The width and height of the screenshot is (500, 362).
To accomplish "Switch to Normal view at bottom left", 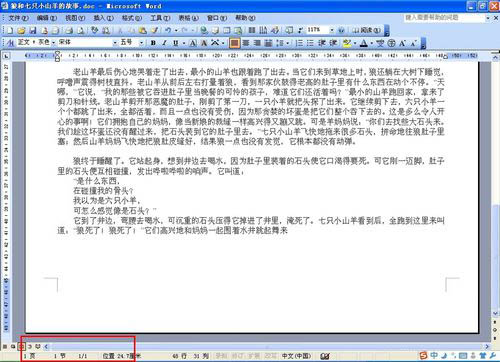I will tap(5, 347).
